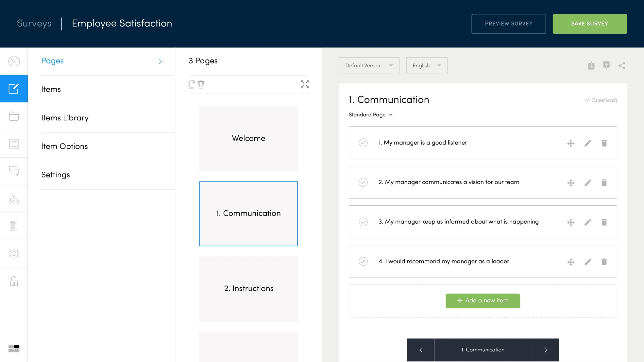644x362 pixels.
Task: Delete the question 'I would recommend my manager'
Action: 604,262
